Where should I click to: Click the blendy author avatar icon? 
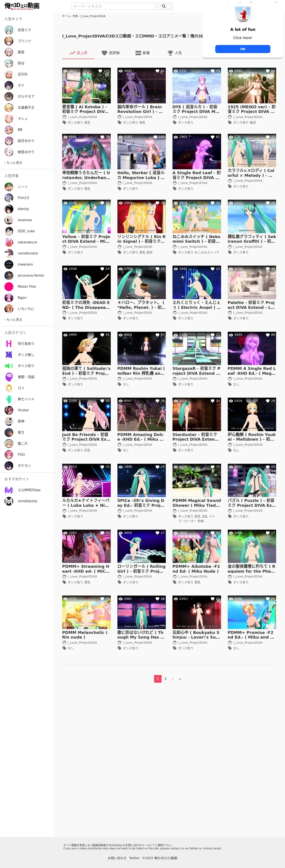(x=9, y=209)
